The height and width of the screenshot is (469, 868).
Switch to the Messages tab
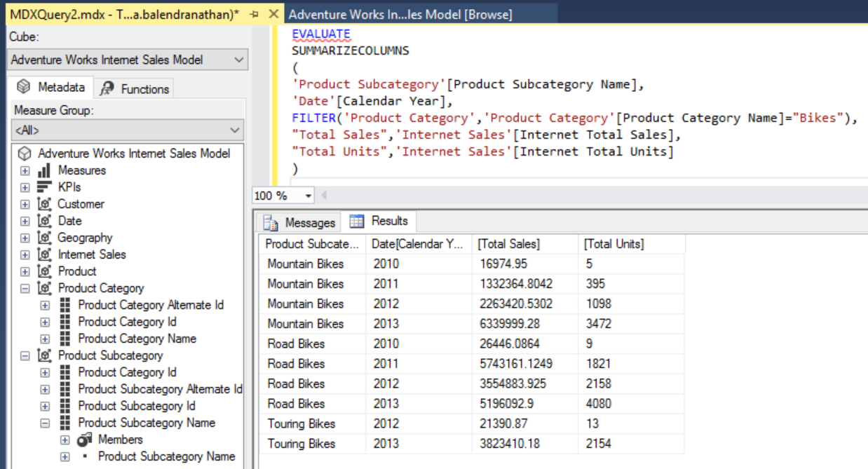click(x=299, y=223)
